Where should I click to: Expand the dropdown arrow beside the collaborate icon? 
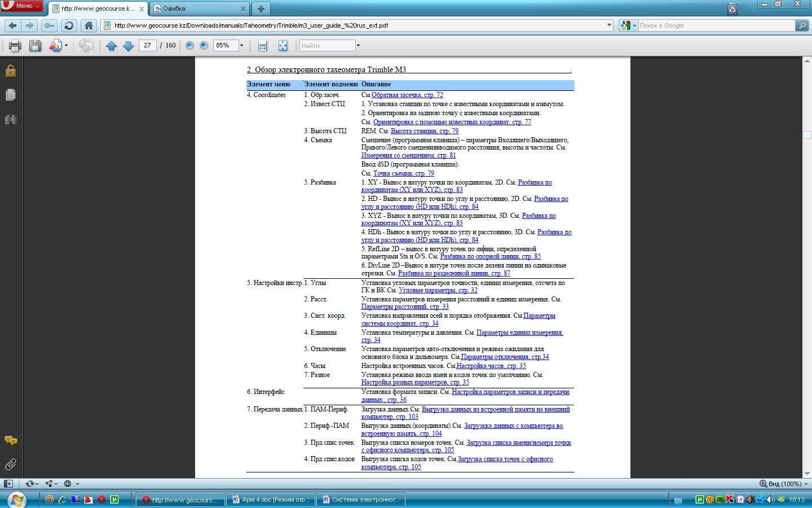coord(67,46)
